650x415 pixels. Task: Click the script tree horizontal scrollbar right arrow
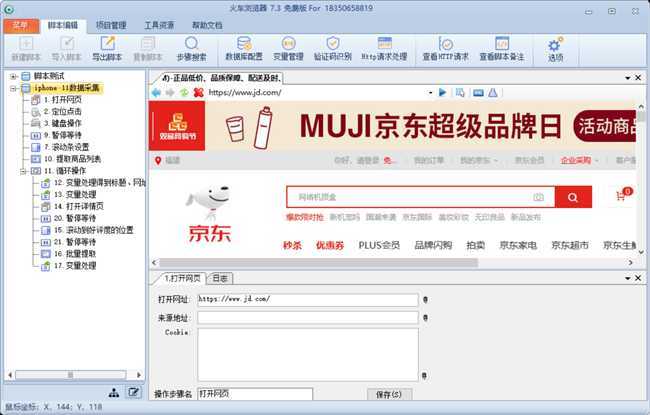point(139,375)
